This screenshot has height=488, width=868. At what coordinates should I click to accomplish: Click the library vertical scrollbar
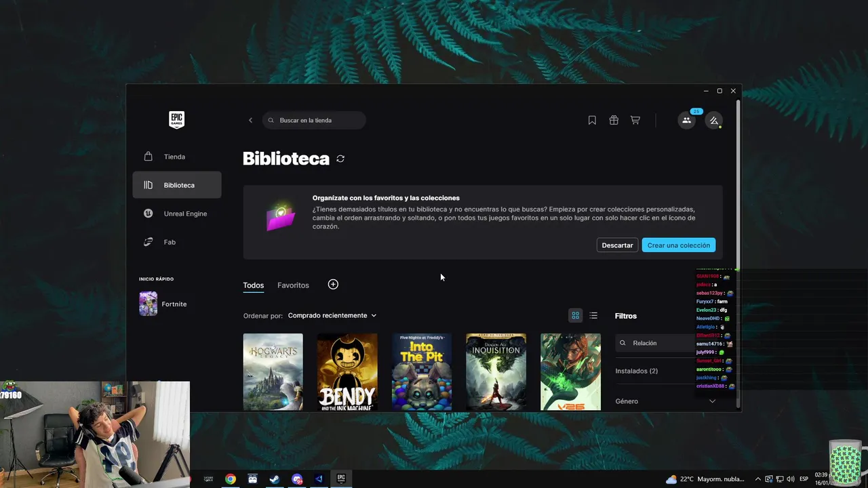(x=738, y=185)
